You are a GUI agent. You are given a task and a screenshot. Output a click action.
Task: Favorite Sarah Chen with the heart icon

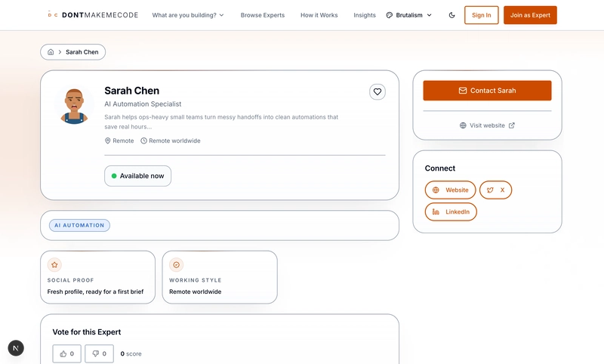377,91
